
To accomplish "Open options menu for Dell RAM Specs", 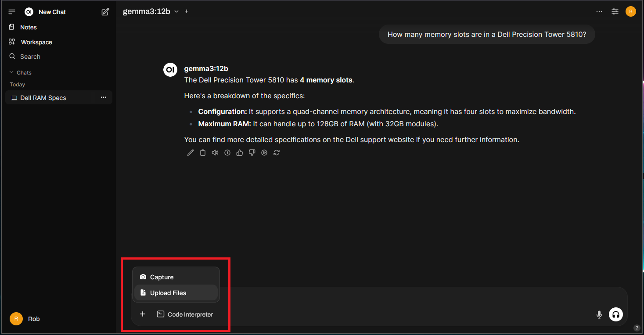I will point(104,98).
